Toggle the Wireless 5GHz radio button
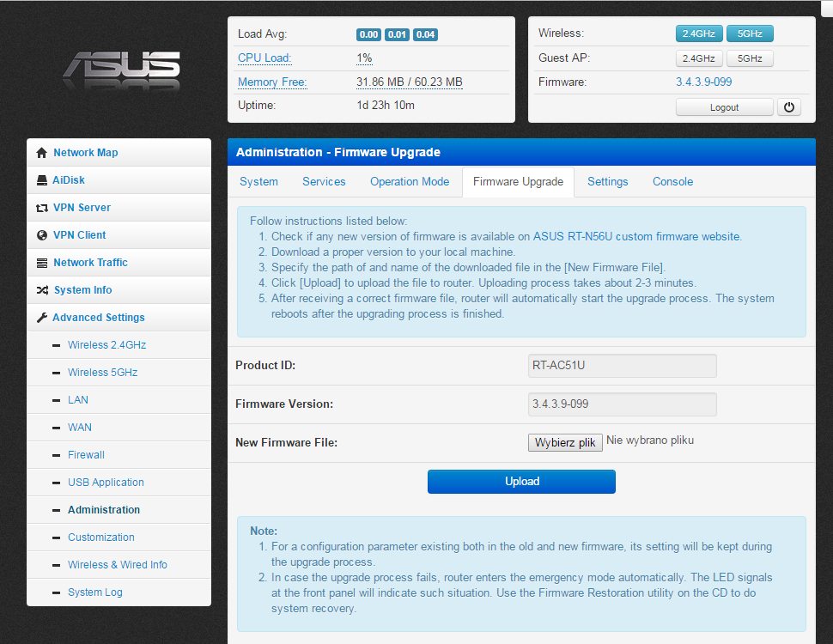This screenshot has height=644, width=833. tap(750, 33)
